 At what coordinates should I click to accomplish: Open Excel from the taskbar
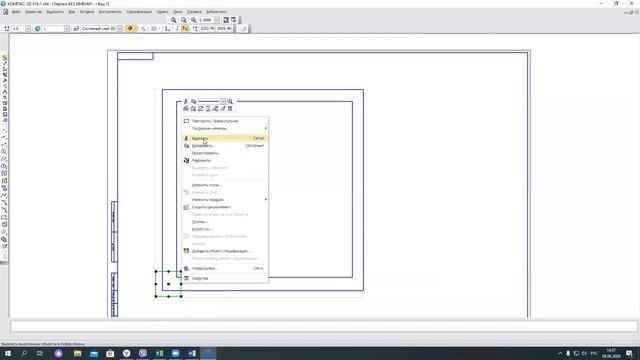tap(159, 353)
